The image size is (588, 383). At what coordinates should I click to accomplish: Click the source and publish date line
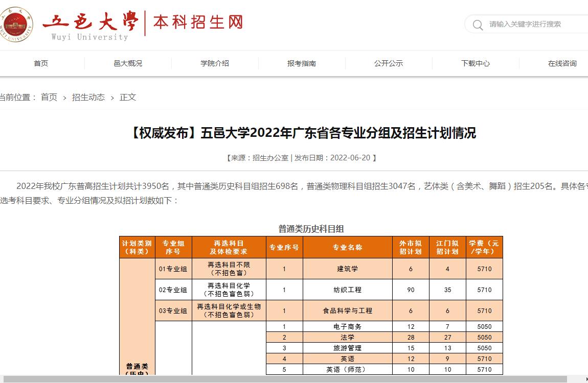(x=301, y=158)
